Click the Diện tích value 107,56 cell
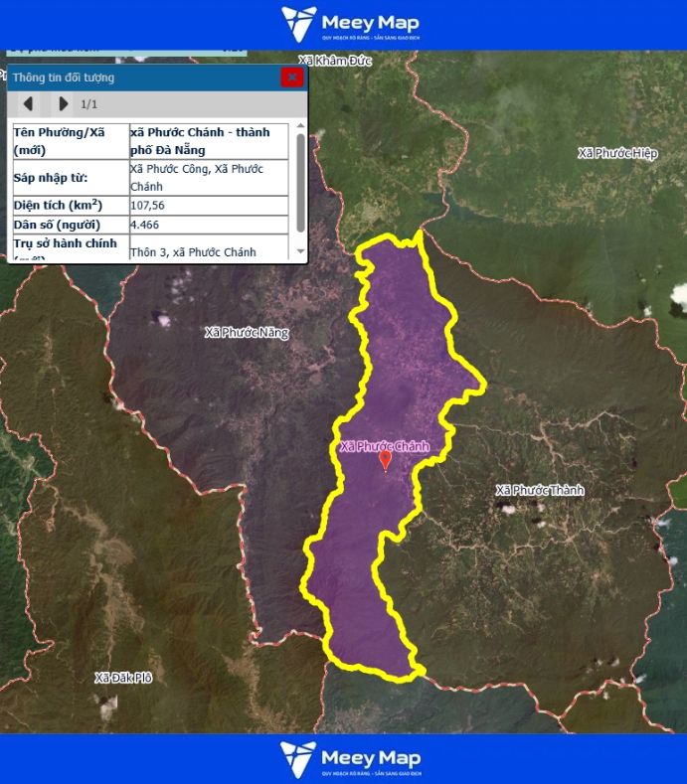The image size is (687, 784). (209, 206)
